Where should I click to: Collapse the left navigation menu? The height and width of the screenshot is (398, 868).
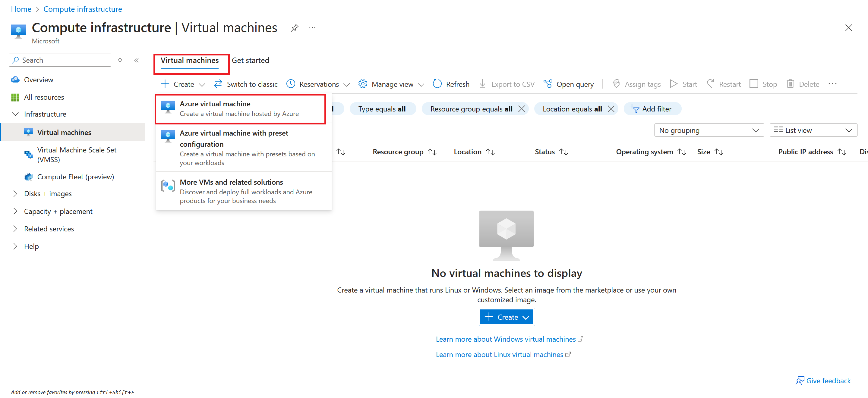tap(137, 60)
